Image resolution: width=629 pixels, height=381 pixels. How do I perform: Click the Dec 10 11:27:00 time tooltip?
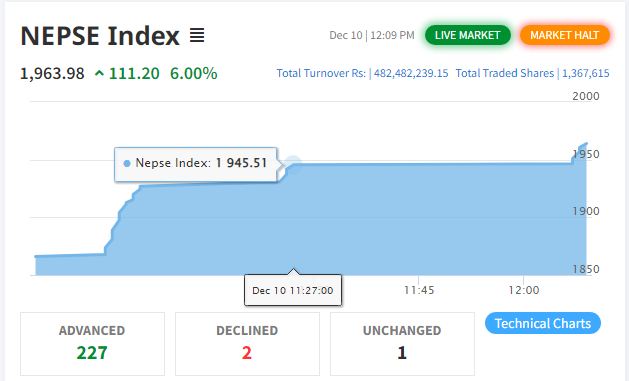click(x=293, y=290)
